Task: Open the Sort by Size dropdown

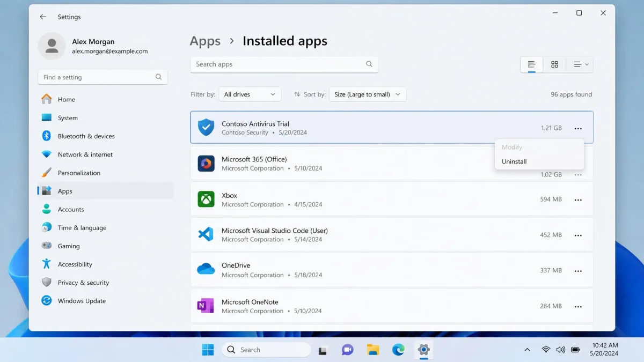Action: (x=368, y=94)
